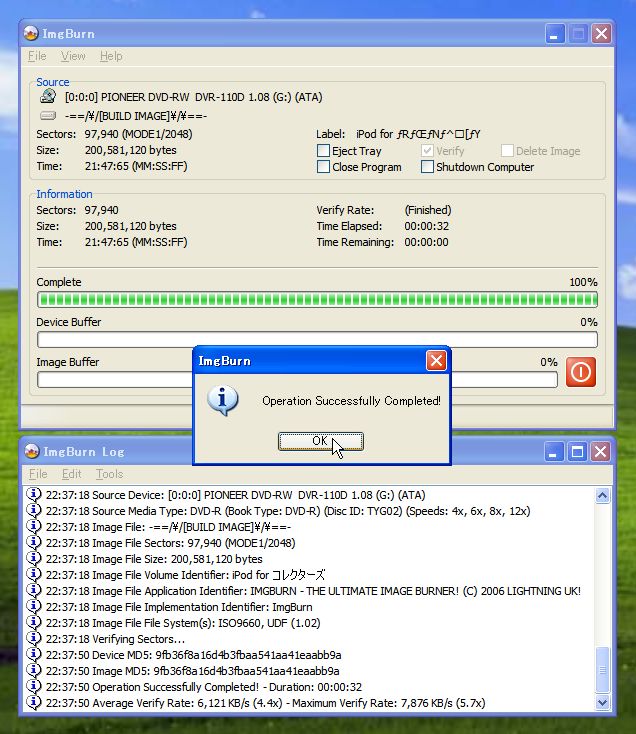Close the ImgBurn Log window

tap(600, 452)
